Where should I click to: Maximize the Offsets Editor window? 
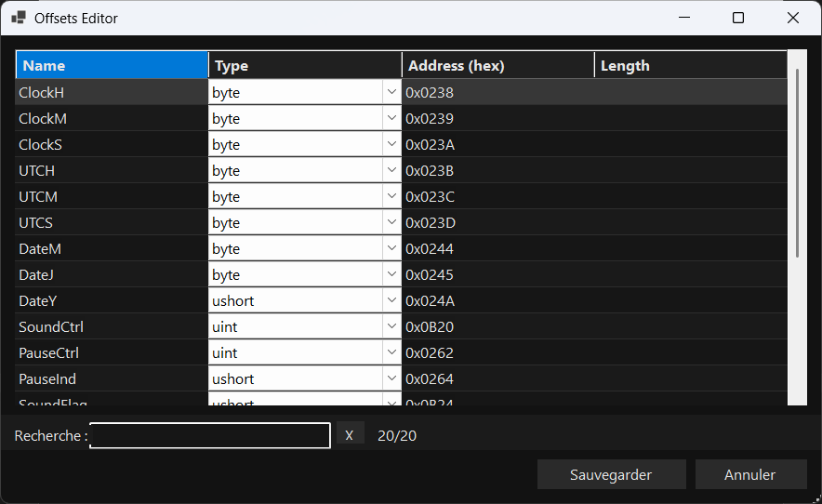tap(738, 19)
